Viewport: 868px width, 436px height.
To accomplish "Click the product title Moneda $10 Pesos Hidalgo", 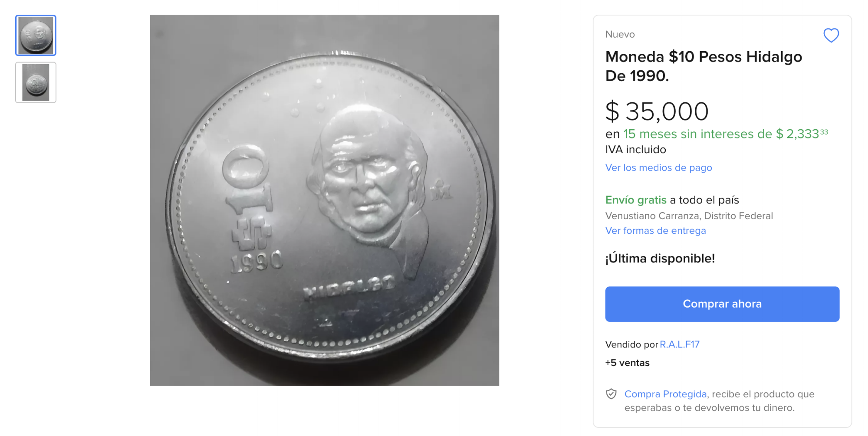I will pos(704,66).
